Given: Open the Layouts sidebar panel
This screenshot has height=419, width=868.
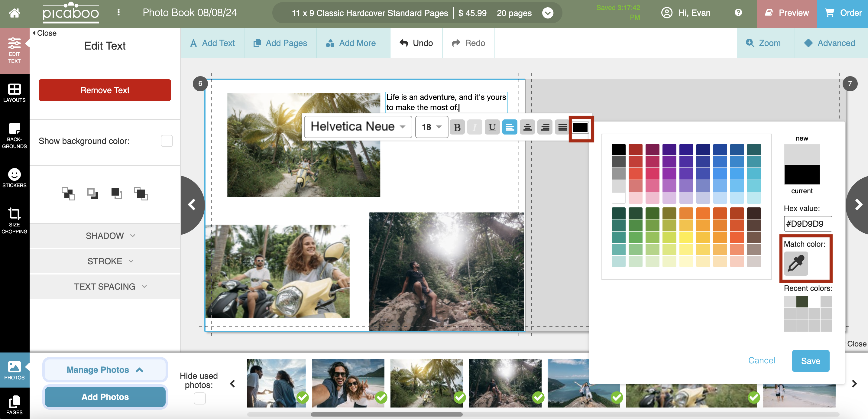Looking at the screenshot, I should point(15,93).
